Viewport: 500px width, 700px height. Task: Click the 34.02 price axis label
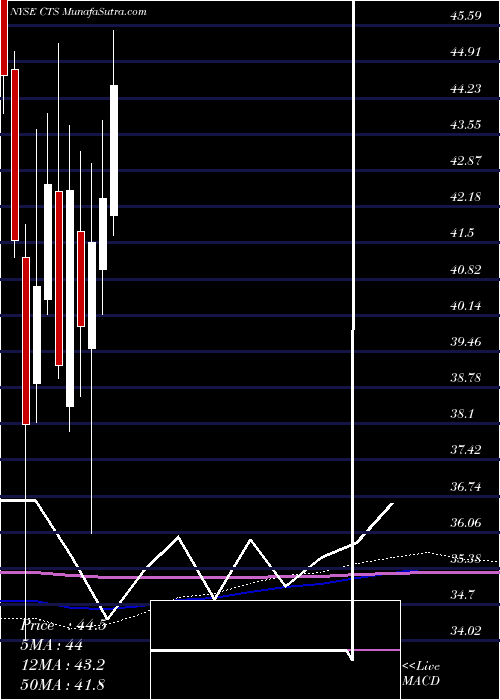click(466, 630)
